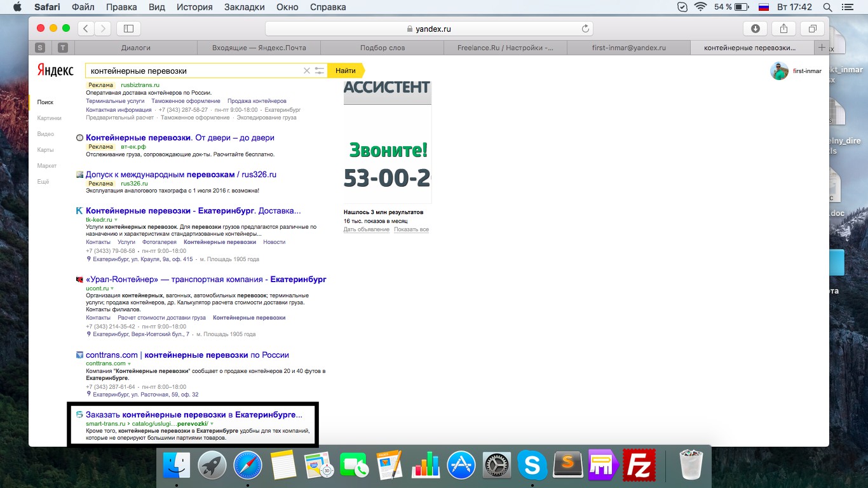
Task: Click the yellow Найти search button
Action: point(346,71)
